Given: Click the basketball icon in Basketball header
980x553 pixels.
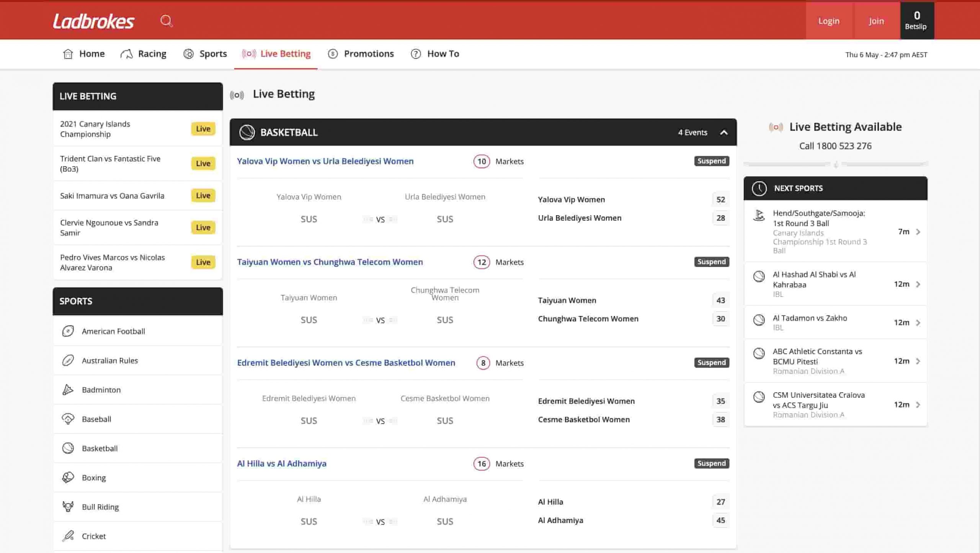Looking at the screenshot, I should pyautogui.click(x=247, y=133).
